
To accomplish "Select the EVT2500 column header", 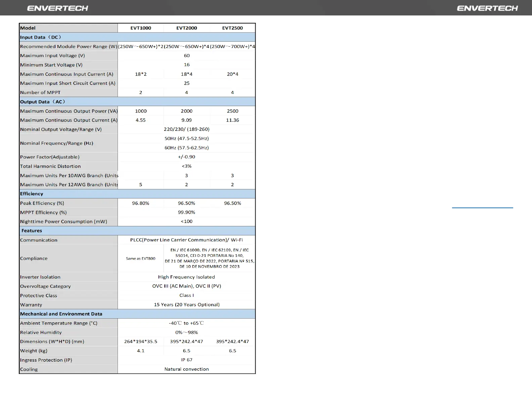I will 232,28.
